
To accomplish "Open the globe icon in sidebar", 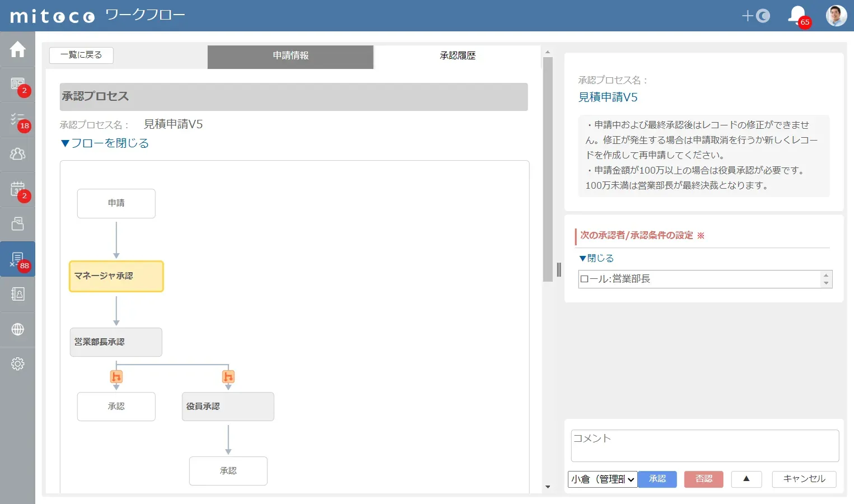I will coord(17,329).
